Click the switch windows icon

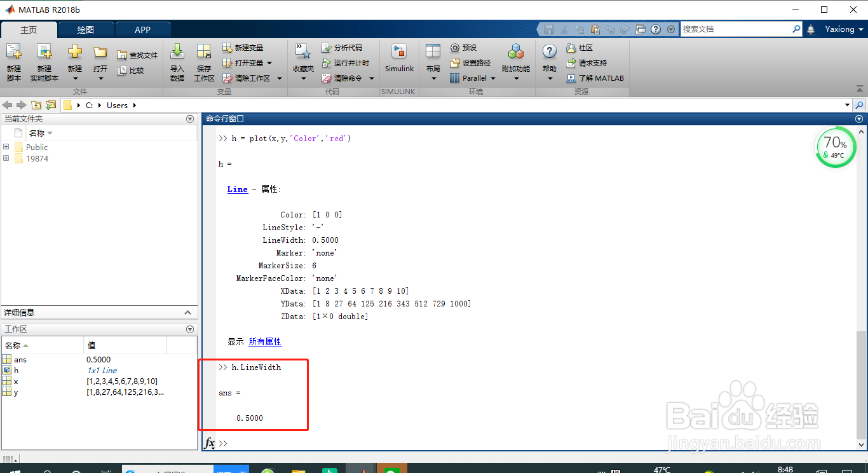point(641,29)
